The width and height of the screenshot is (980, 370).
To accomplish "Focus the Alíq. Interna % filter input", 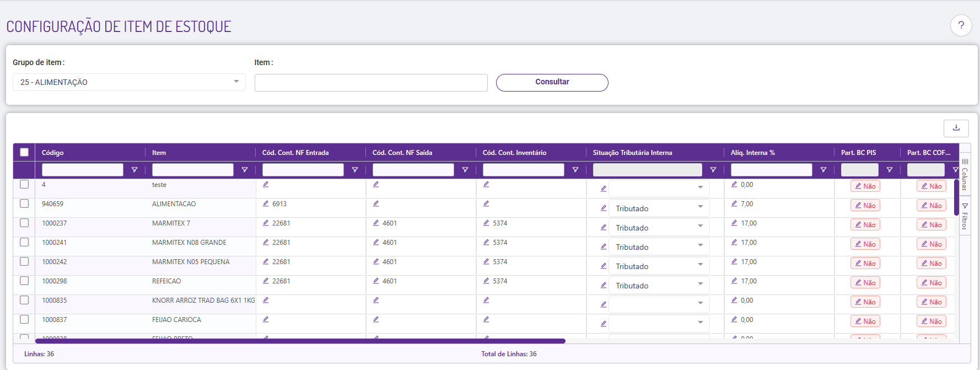I will click(x=772, y=170).
